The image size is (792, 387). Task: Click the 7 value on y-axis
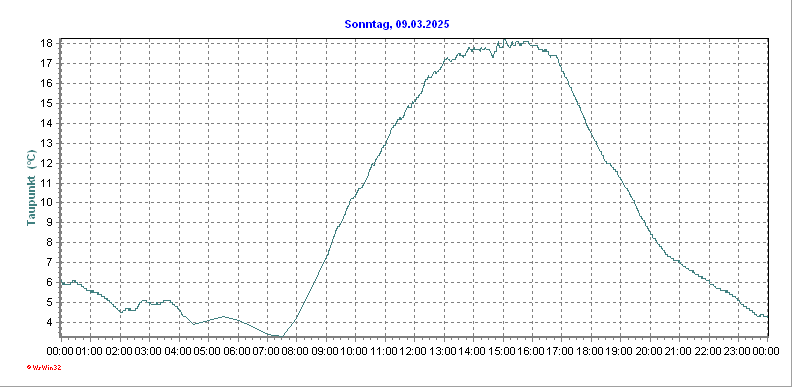click(x=50, y=262)
